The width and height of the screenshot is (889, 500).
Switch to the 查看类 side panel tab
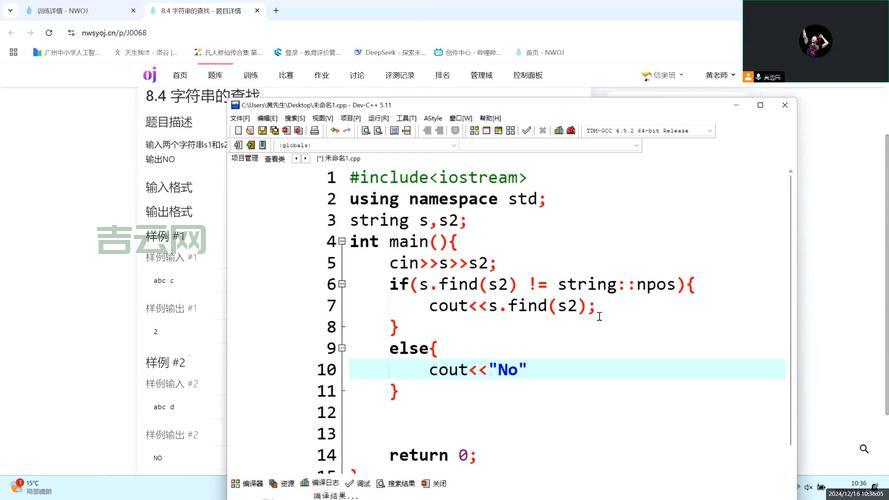(x=274, y=159)
